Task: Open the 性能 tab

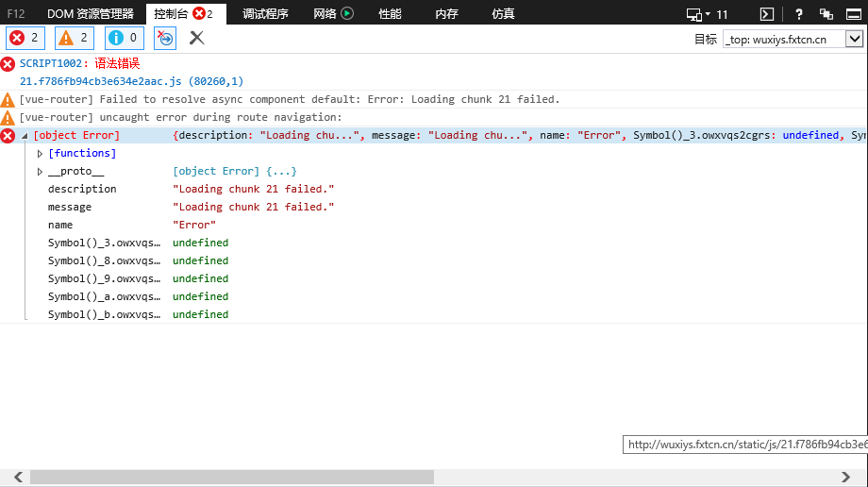Action: point(390,13)
